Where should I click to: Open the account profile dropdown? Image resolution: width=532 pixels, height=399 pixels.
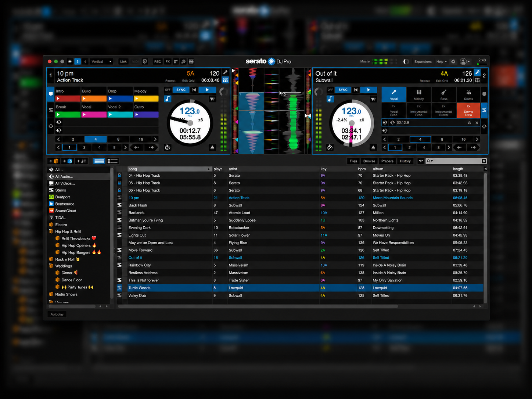465,61
